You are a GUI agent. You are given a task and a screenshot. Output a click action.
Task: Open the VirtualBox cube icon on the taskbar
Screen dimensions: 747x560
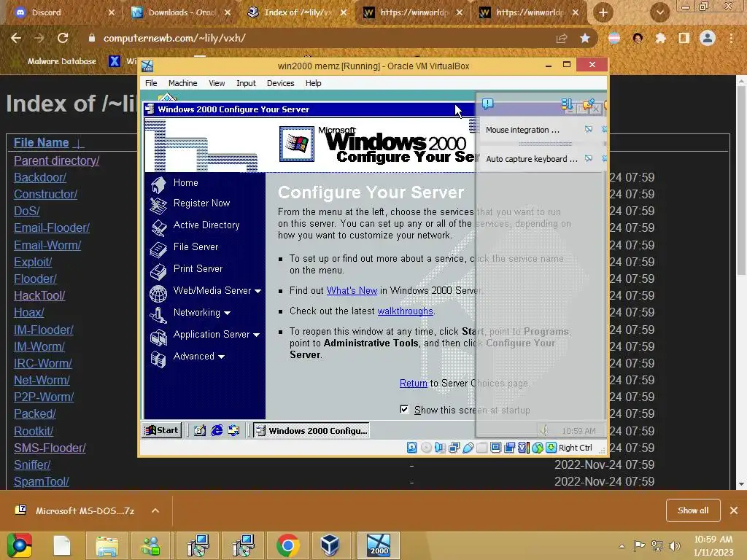click(329, 545)
